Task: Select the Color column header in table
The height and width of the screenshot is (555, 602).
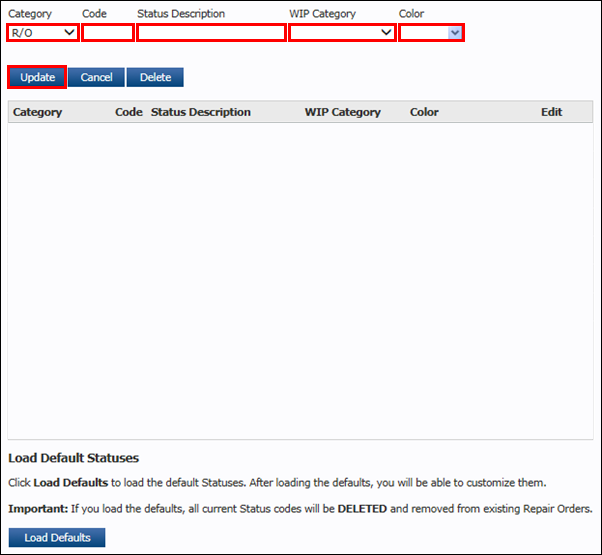Action: click(x=424, y=112)
